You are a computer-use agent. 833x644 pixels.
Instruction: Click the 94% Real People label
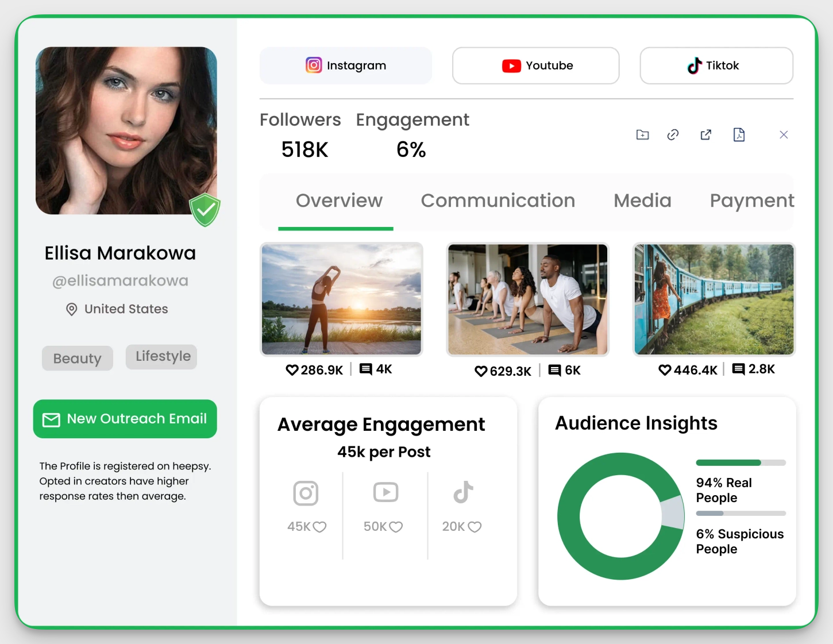pos(724,490)
